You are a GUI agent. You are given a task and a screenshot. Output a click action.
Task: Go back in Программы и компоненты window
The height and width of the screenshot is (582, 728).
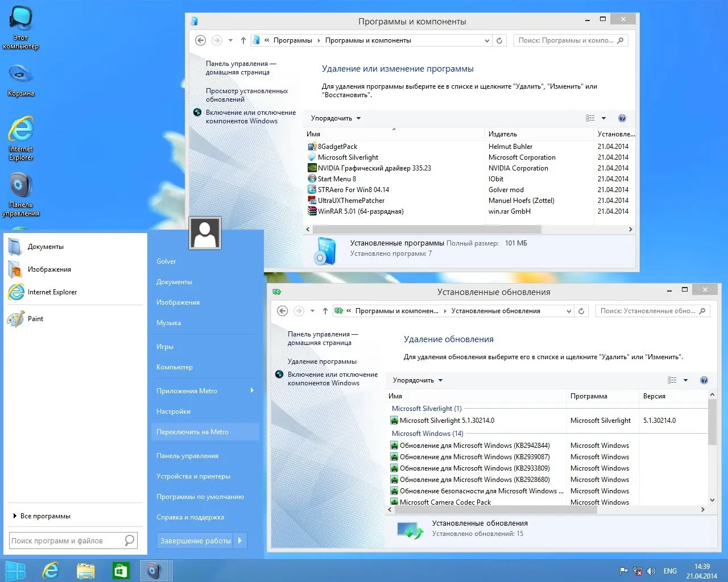pos(200,40)
